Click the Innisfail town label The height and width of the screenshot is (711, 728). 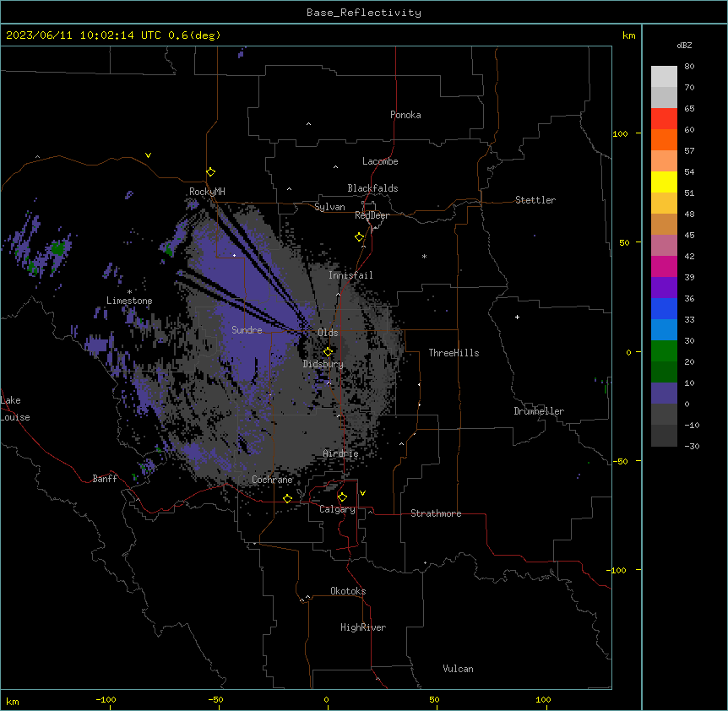350,275
